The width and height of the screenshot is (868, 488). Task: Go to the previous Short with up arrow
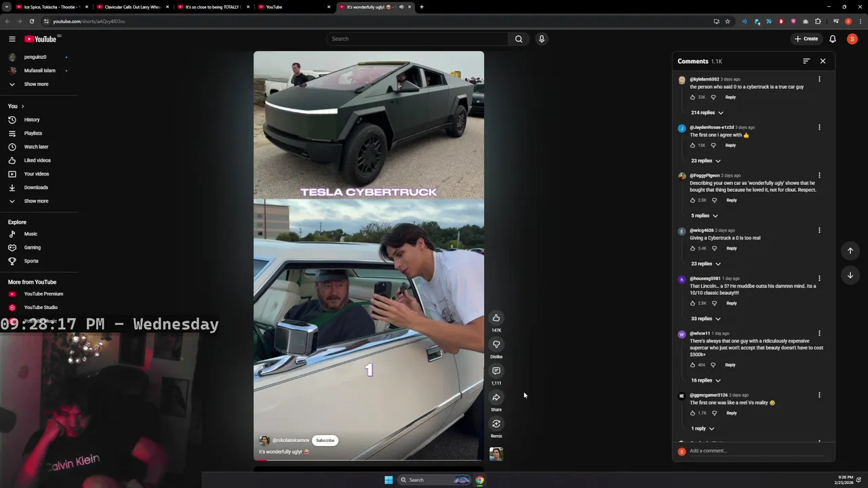pyautogui.click(x=850, y=251)
